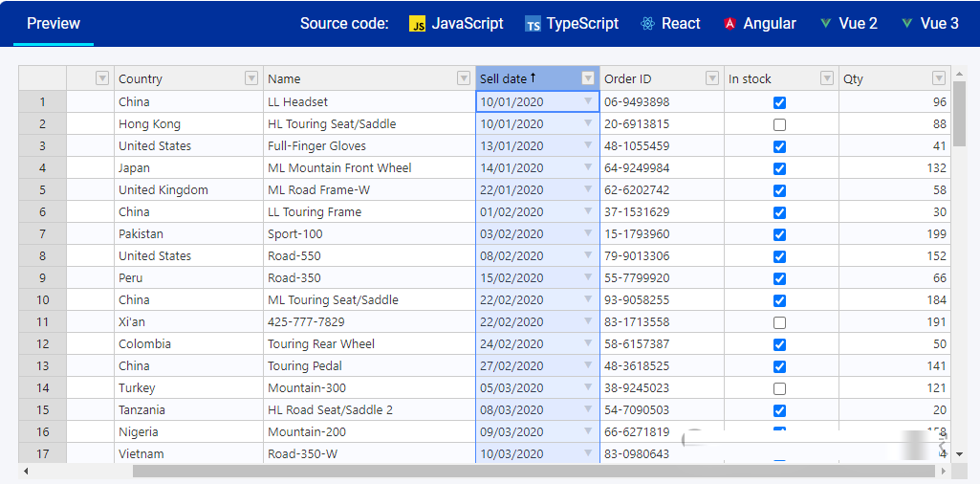Switch to the Preview tab
This screenshot has width=980, height=484.
tap(54, 24)
